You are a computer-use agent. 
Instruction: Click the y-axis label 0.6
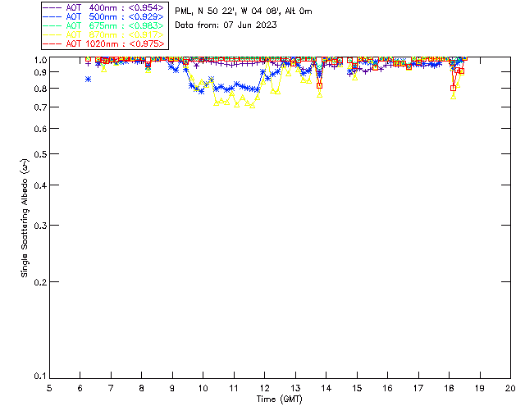[40, 129]
